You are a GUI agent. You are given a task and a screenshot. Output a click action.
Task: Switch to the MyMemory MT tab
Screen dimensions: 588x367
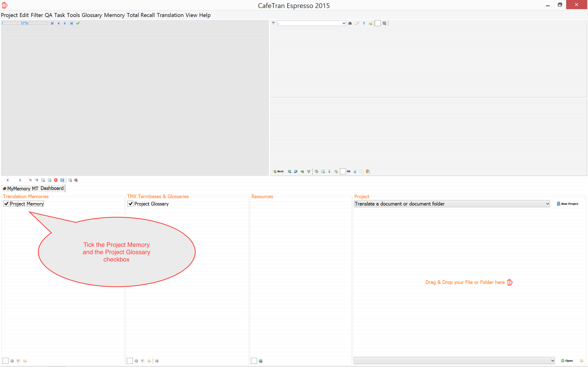tap(21, 189)
